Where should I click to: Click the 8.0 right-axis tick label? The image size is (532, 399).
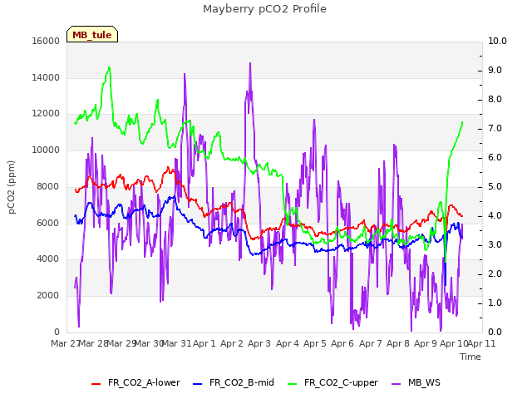[495, 100]
